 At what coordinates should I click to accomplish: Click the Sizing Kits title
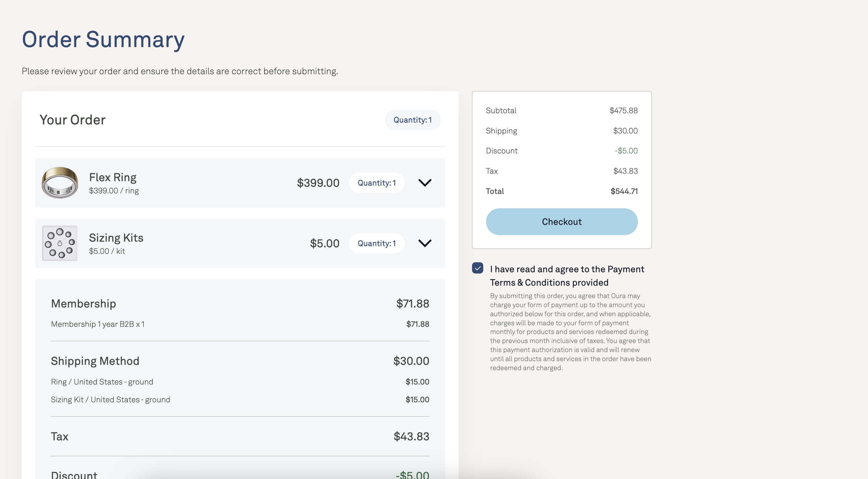pos(116,238)
